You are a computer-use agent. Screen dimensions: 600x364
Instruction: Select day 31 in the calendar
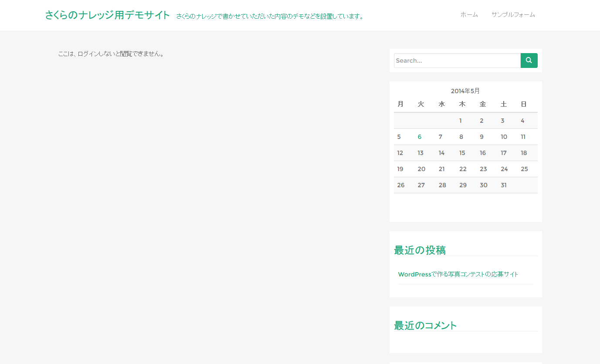(x=504, y=185)
